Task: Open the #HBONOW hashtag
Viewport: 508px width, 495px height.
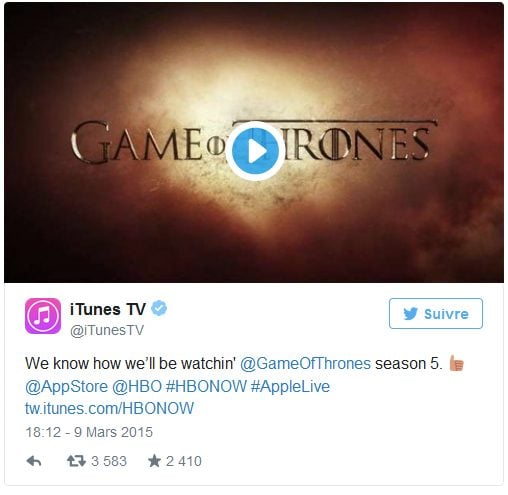Action: pyautogui.click(x=206, y=387)
